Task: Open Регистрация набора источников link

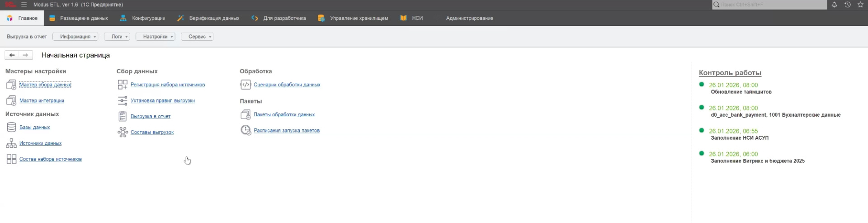Action: point(168,85)
